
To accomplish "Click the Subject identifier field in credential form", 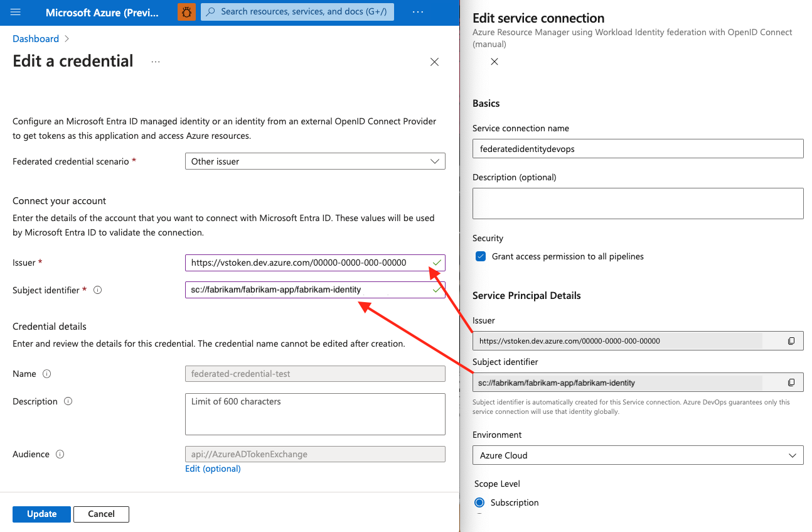I will [315, 290].
